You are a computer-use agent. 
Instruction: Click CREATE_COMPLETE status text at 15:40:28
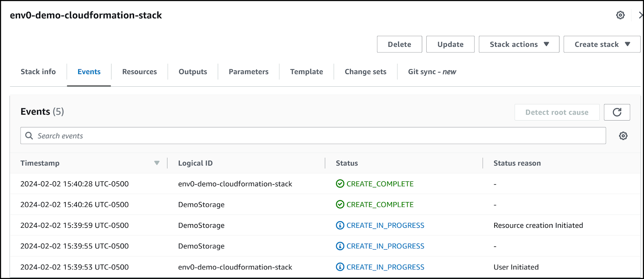(x=380, y=184)
